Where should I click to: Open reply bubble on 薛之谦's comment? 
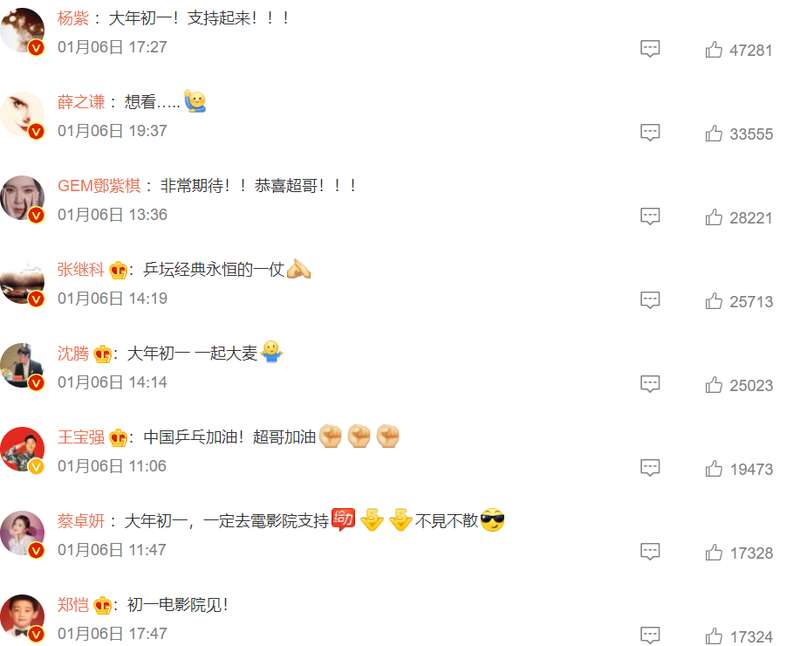[650, 133]
